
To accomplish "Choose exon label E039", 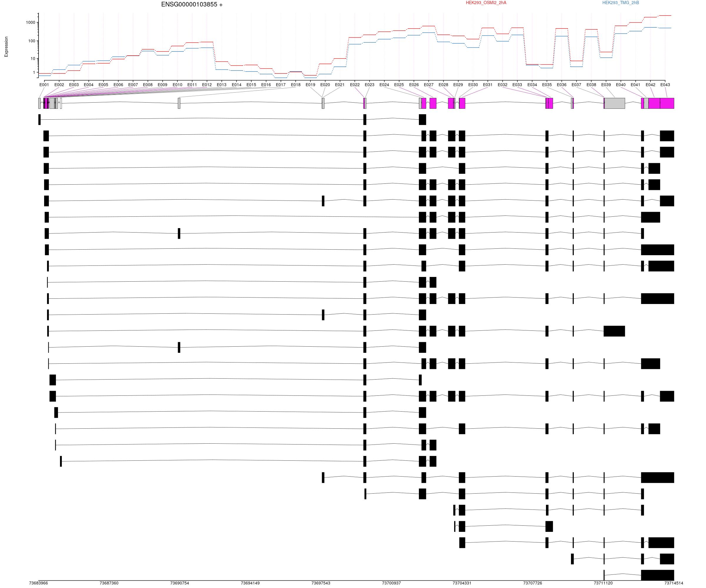I will click(606, 85).
